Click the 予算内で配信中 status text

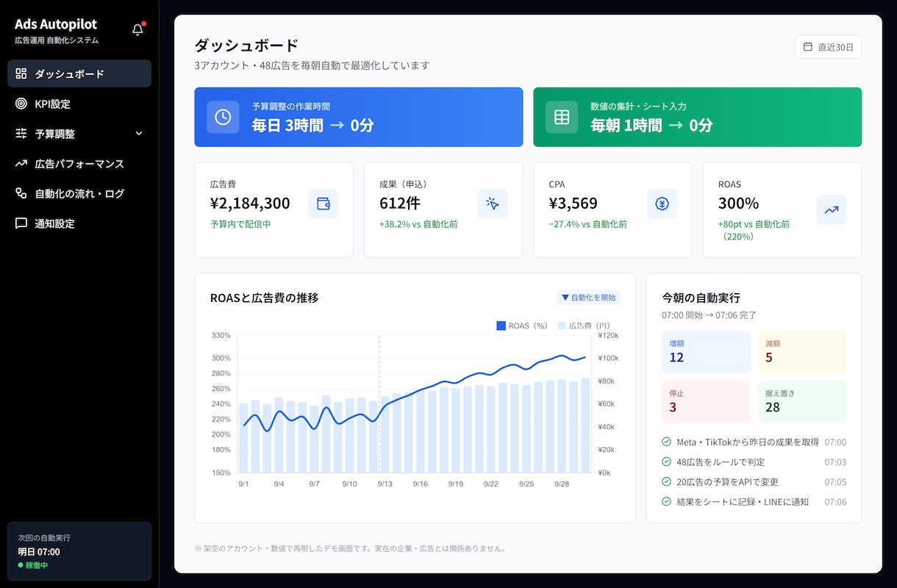click(240, 223)
